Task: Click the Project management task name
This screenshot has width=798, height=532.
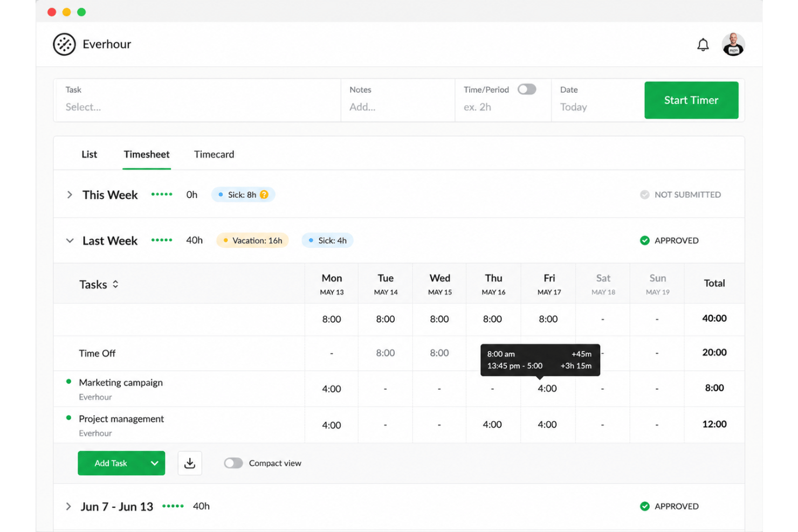Action: coord(121,418)
